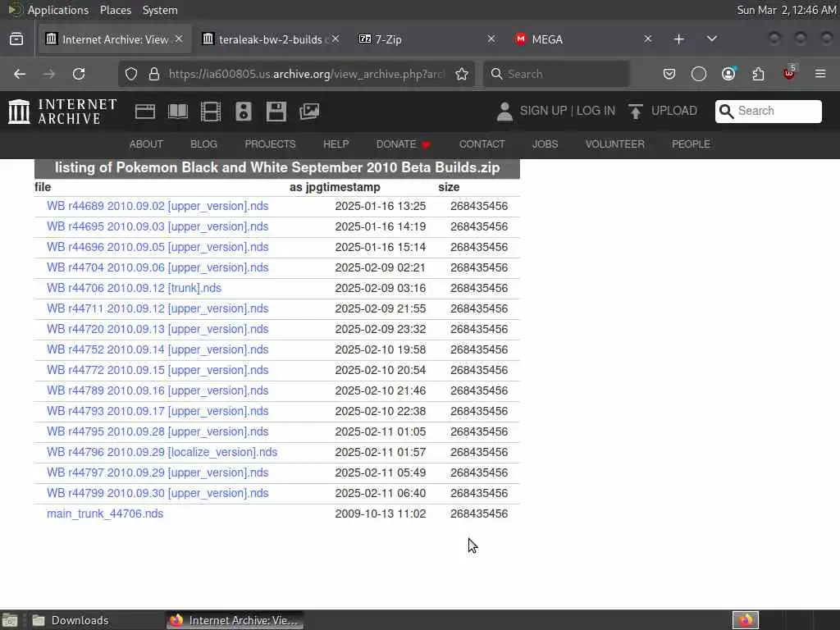Open the extensions puzzle icon
This screenshot has width=840, height=630.
tap(759, 74)
